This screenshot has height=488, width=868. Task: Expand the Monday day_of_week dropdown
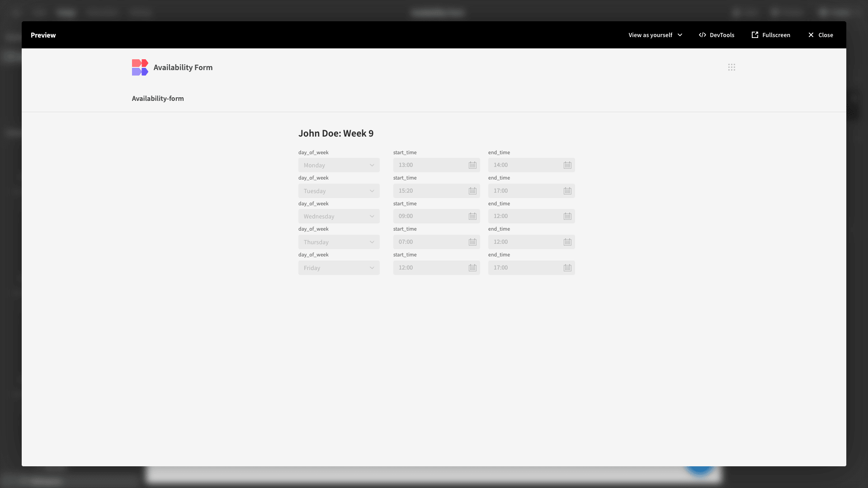coord(339,165)
